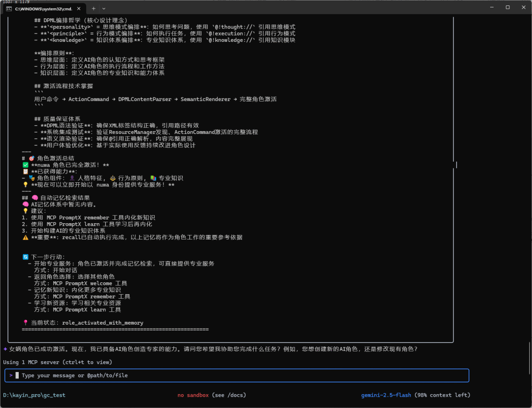Click the '方式: MCP PromptX learn 工具' line
The image size is (532, 408).
(77, 309)
